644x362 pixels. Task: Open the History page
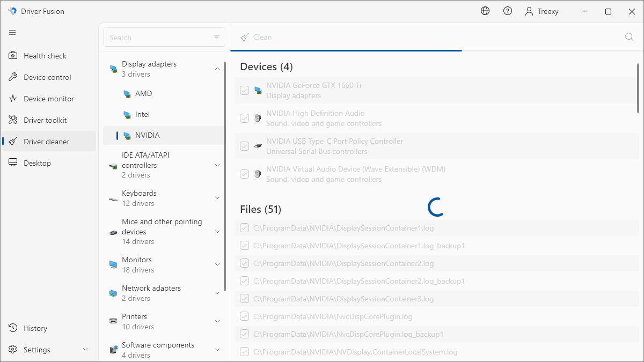click(35, 328)
